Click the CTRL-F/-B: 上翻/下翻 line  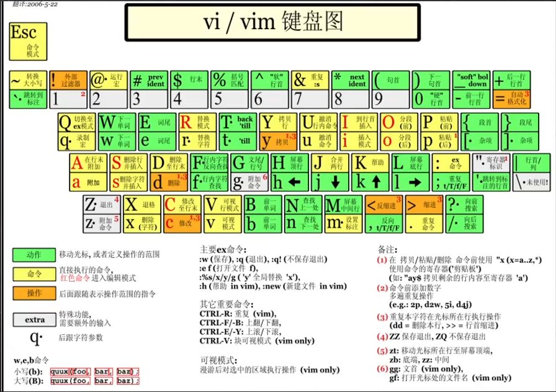(x=240, y=323)
